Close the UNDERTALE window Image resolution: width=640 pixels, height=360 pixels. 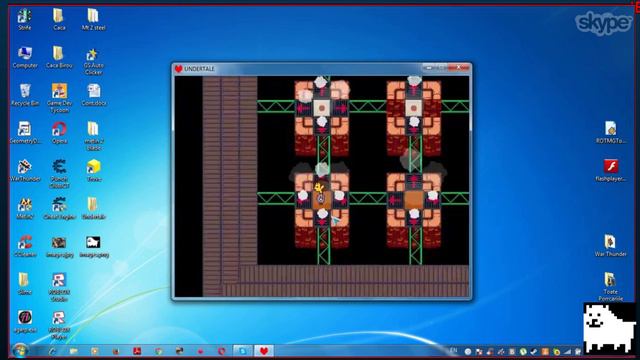coord(459,68)
